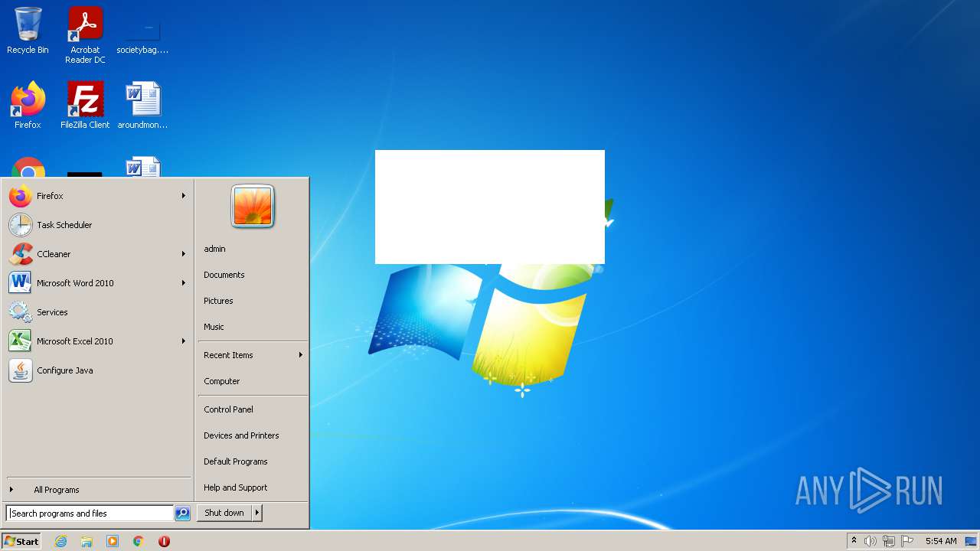Image resolution: width=980 pixels, height=551 pixels.
Task: Click the Microsoft Excel 2010 icon
Action: point(21,341)
